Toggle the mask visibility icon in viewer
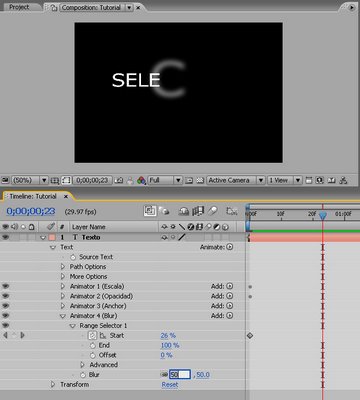The height and width of the screenshot is (400, 360). point(66,180)
